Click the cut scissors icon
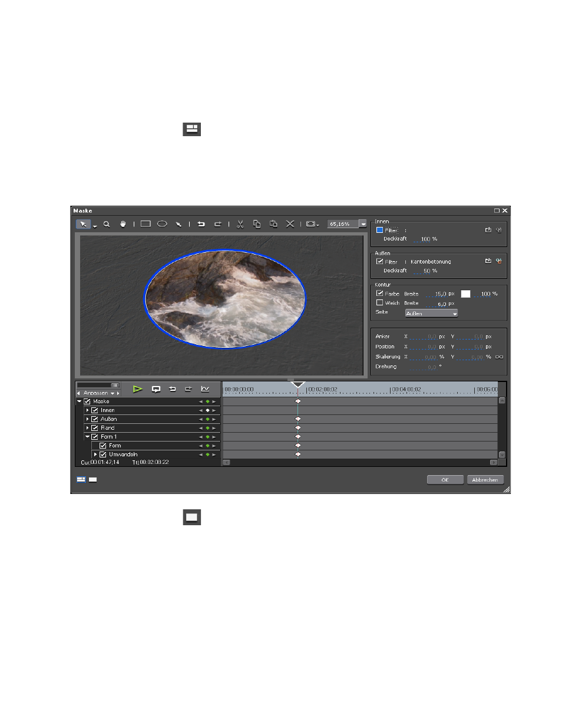Viewport: 562px width, 728px height. [x=240, y=224]
